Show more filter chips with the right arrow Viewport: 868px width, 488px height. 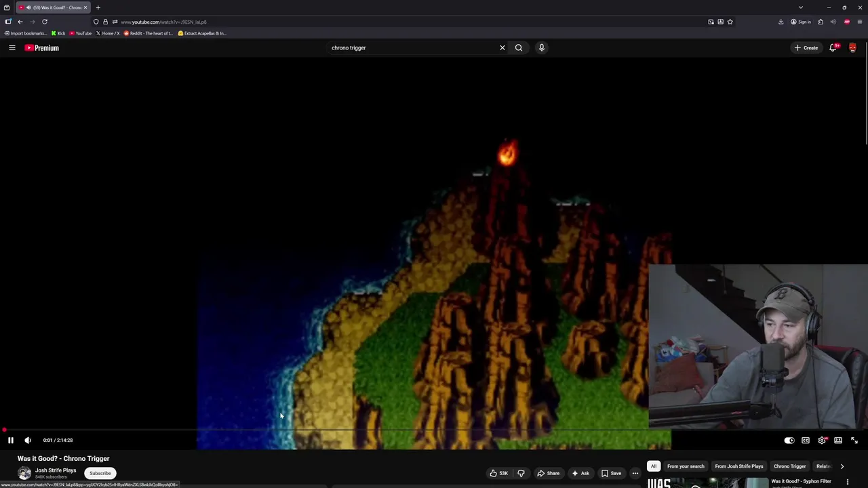tap(842, 466)
